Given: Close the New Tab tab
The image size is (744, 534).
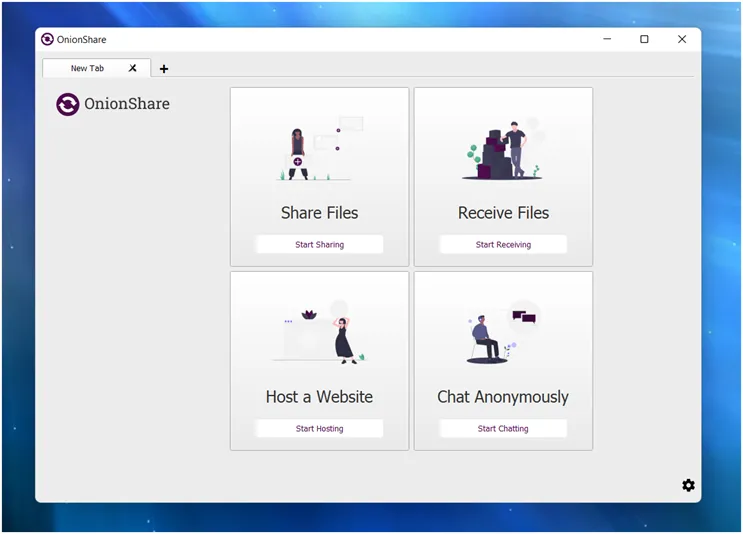Looking at the screenshot, I should coord(133,68).
